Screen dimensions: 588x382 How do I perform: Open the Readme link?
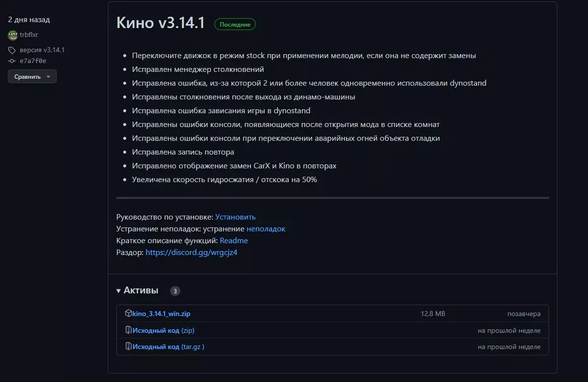(x=234, y=241)
